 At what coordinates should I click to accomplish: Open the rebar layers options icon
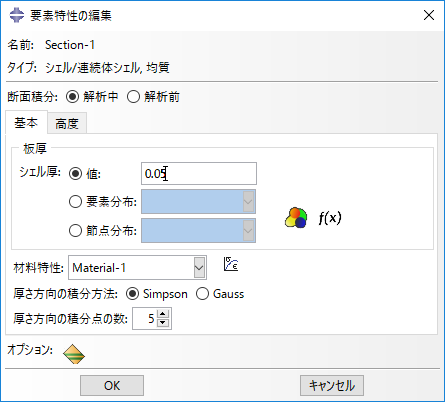pyautogui.click(x=74, y=354)
